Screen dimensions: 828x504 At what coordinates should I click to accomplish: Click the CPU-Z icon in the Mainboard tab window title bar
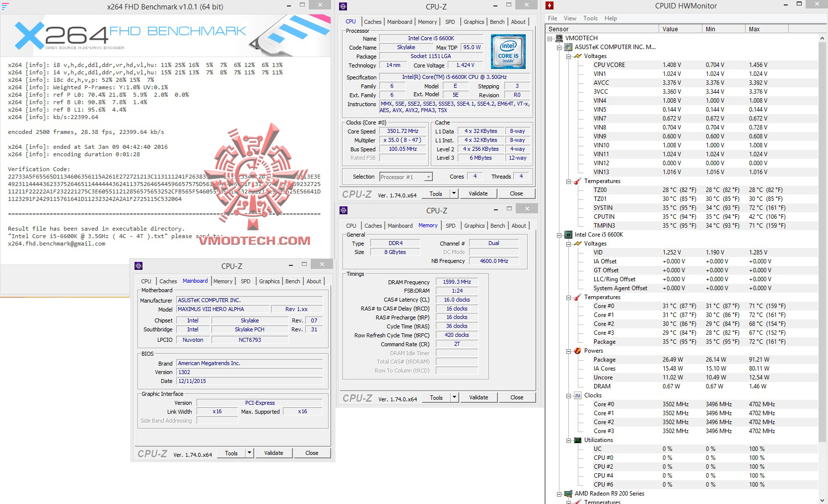(x=138, y=266)
